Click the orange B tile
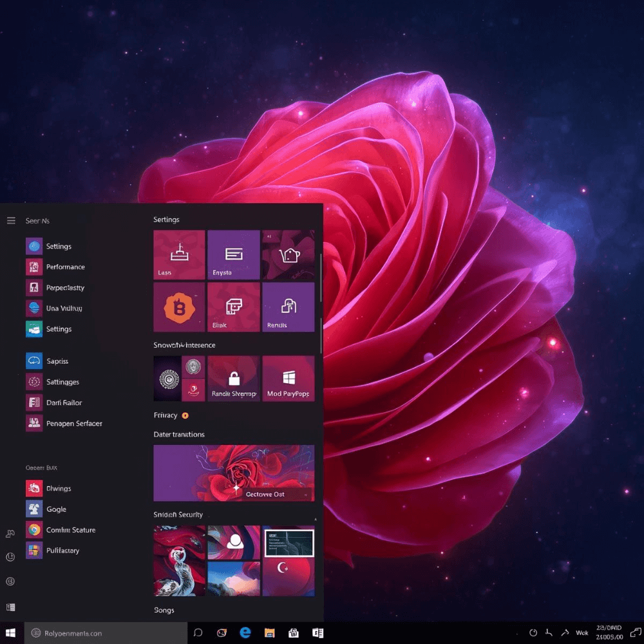 coord(179,307)
